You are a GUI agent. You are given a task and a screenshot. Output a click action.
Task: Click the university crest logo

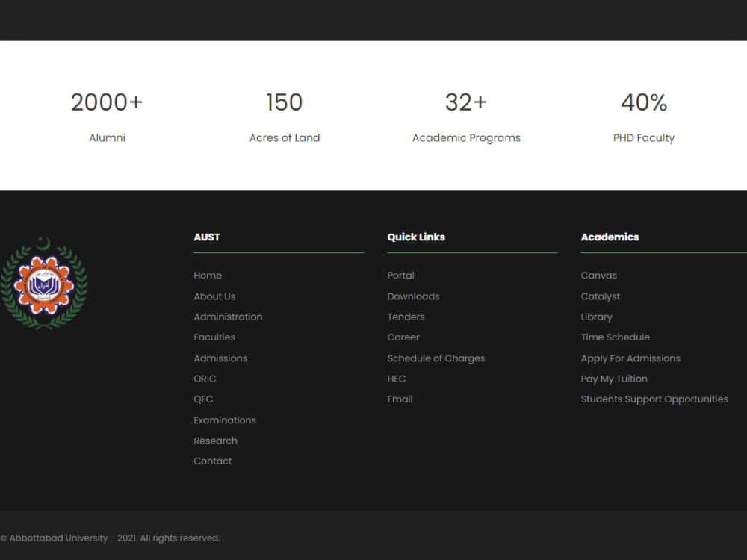coord(44,283)
